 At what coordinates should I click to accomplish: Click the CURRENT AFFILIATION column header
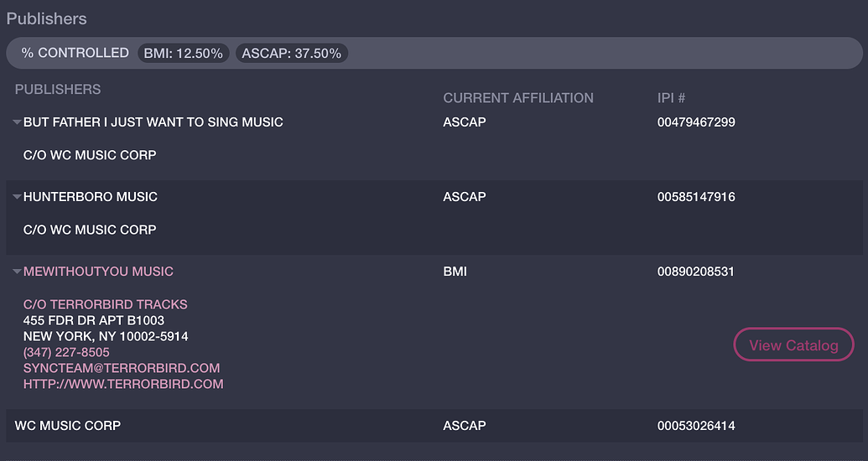pos(518,98)
